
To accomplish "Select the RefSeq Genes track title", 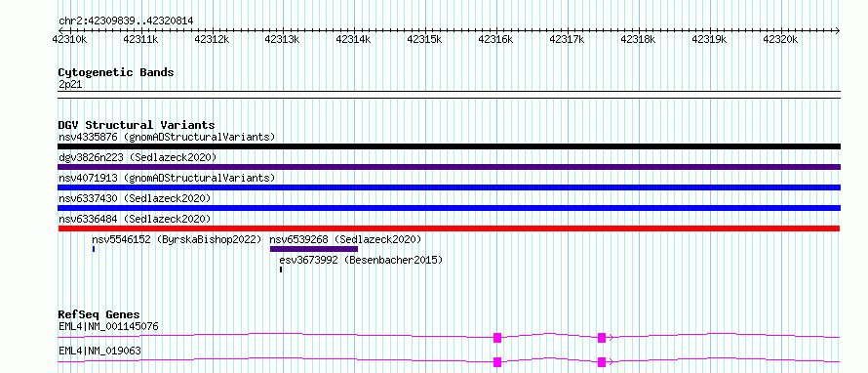I will (99, 314).
